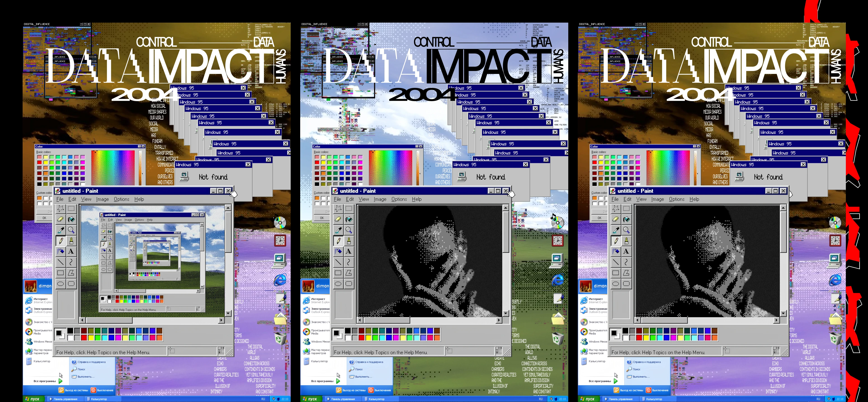The image size is (868, 402).
Task: Pick the Eraser tool in the middle poster's Paint
Action: [338, 219]
